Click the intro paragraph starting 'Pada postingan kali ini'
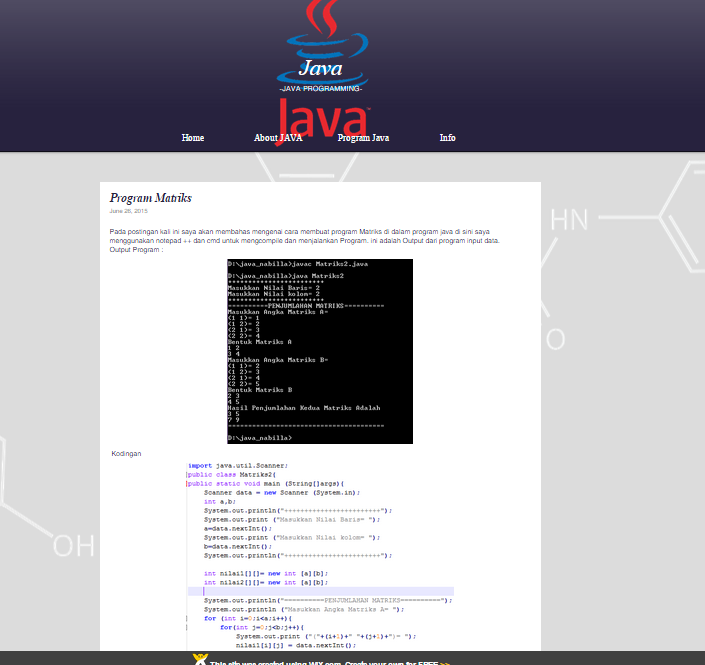The image size is (705, 665). pos(304,236)
